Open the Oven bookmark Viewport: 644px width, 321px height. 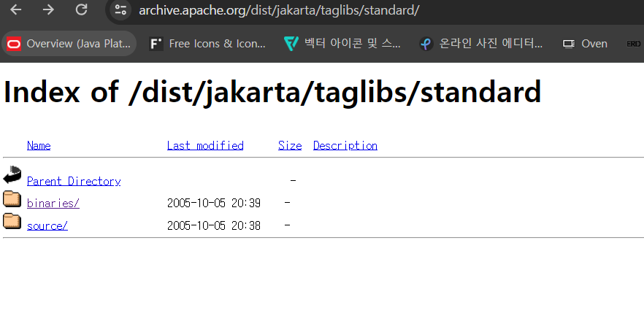tap(586, 44)
